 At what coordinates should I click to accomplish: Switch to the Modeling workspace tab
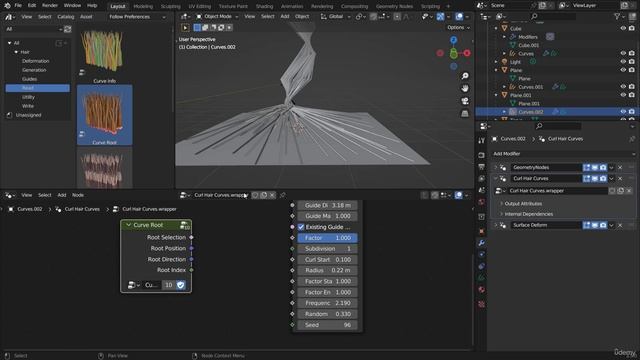tap(143, 6)
